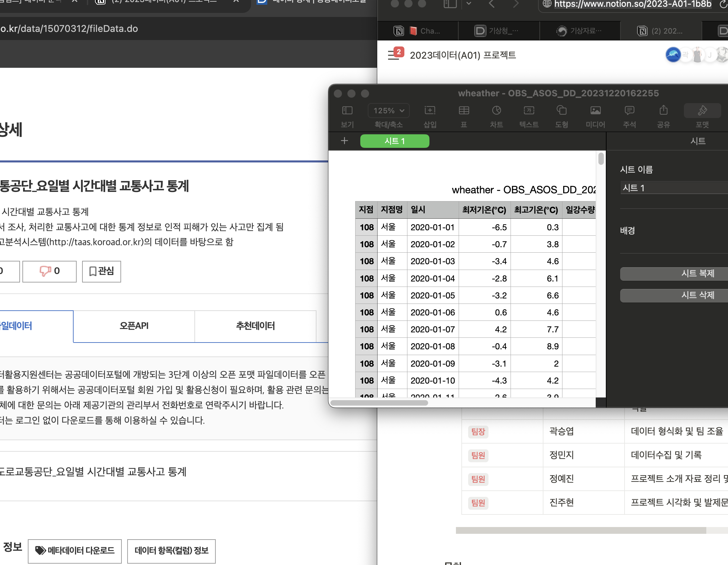Click the blue wave user avatar in Notion
Screen dimensions: 728x565
click(x=673, y=55)
